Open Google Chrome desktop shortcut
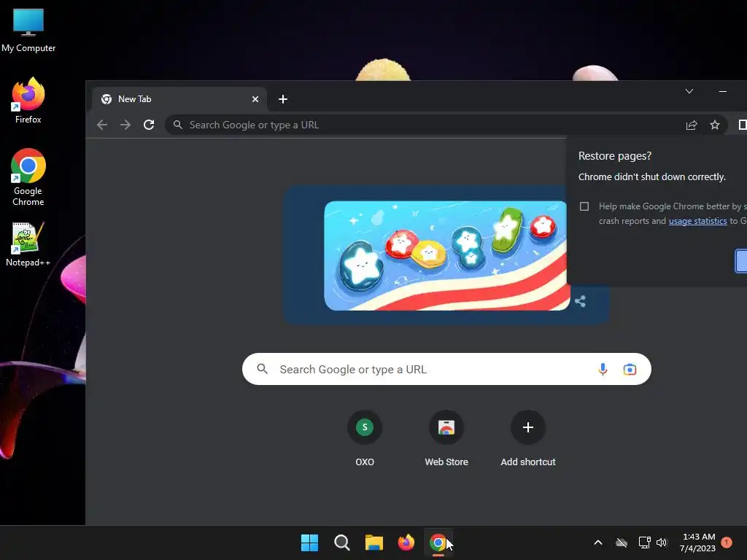The image size is (747, 560). (28, 177)
